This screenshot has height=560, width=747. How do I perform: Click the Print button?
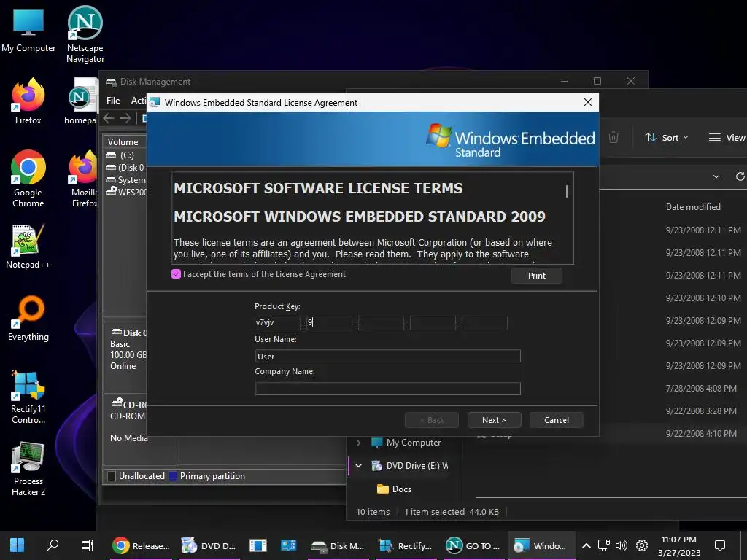tap(536, 276)
